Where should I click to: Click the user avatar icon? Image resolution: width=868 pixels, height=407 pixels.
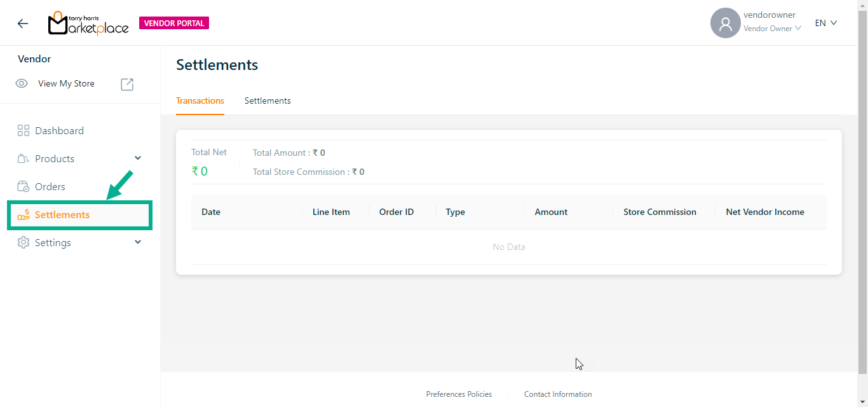[x=725, y=24]
